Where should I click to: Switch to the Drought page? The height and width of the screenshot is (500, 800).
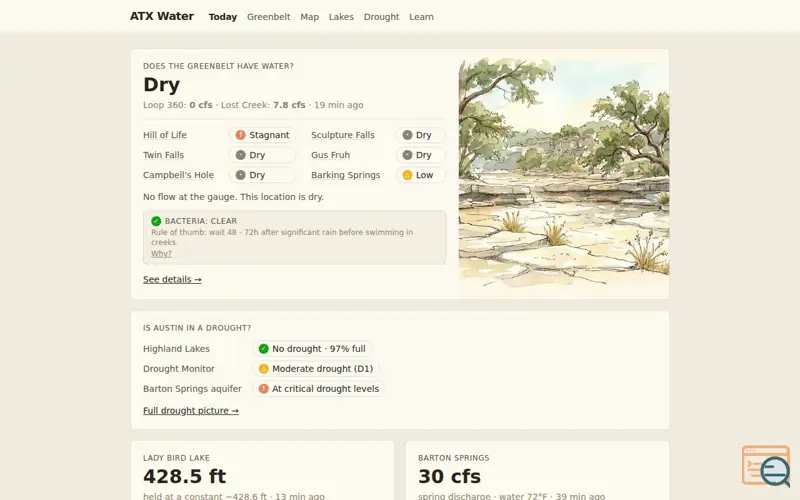381,17
